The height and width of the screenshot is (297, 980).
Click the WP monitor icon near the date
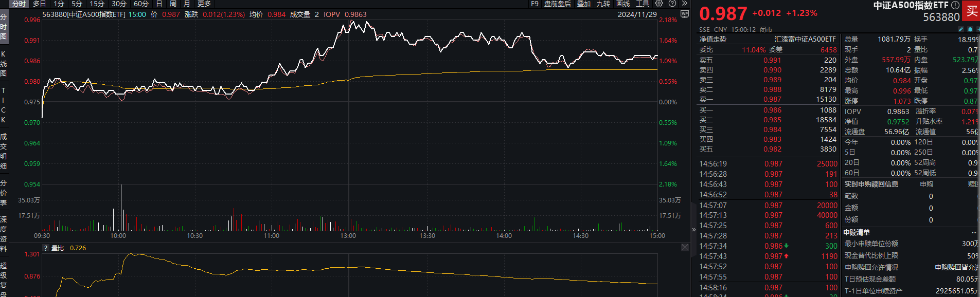[684, 14]
